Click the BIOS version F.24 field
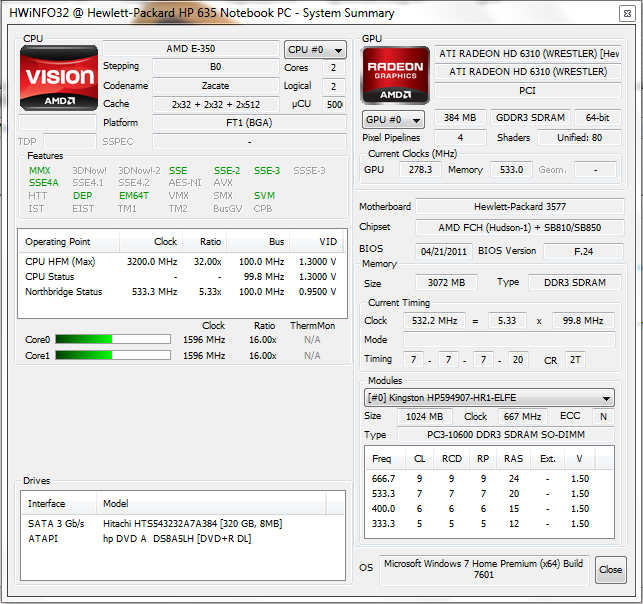 [584, 251]
